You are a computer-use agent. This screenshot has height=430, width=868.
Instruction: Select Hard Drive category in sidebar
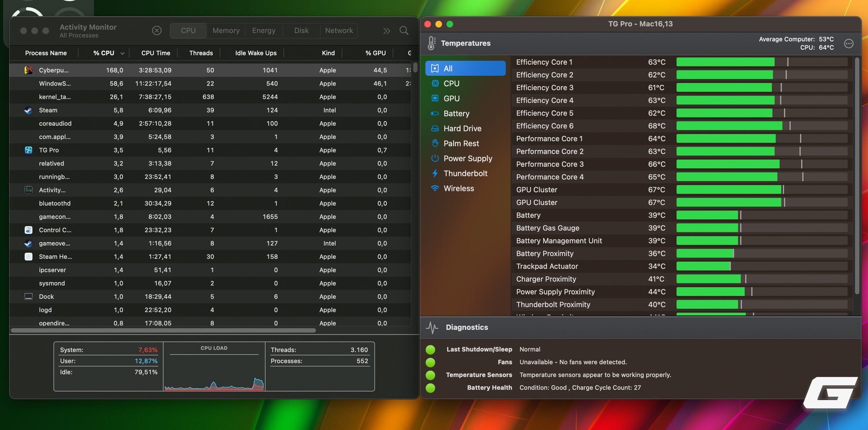(x=465, y=129)
